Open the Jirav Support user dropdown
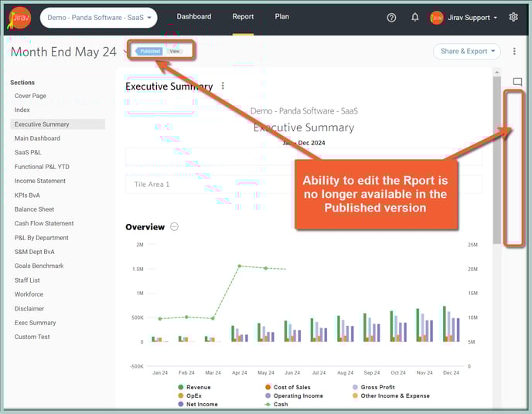Image resolution: width=532 pixels, height=414 pixels. click(472, 18)
